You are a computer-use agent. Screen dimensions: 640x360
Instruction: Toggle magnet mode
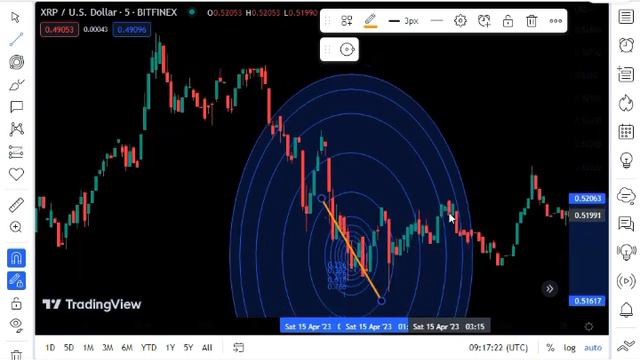click(x=16, y=258)
